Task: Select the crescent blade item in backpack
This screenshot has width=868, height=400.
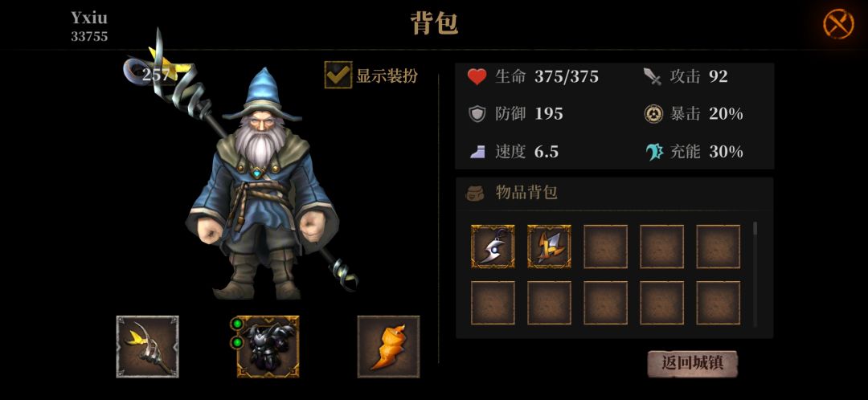Action: (493, 247)
